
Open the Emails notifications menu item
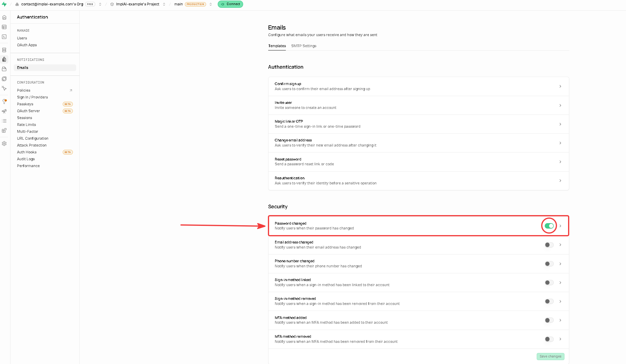click(x=45, y=68)
